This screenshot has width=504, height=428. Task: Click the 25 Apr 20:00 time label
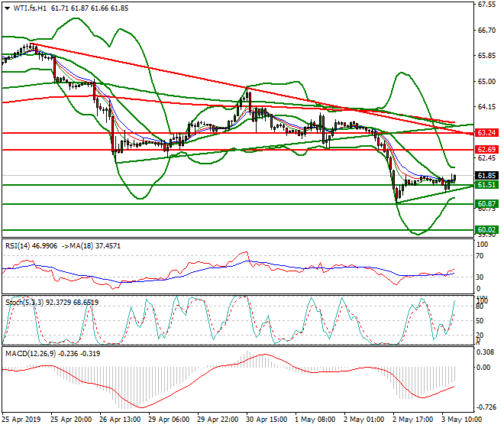[71, 420]
